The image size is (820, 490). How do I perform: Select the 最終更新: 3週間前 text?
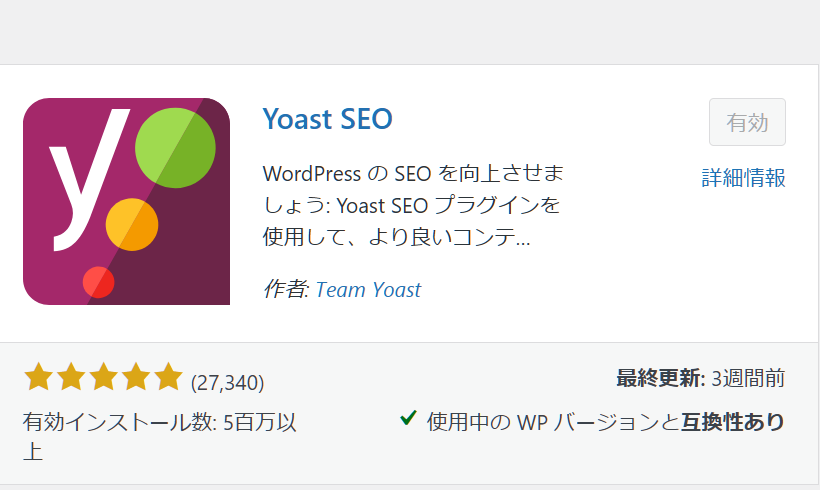pos(701,378)
